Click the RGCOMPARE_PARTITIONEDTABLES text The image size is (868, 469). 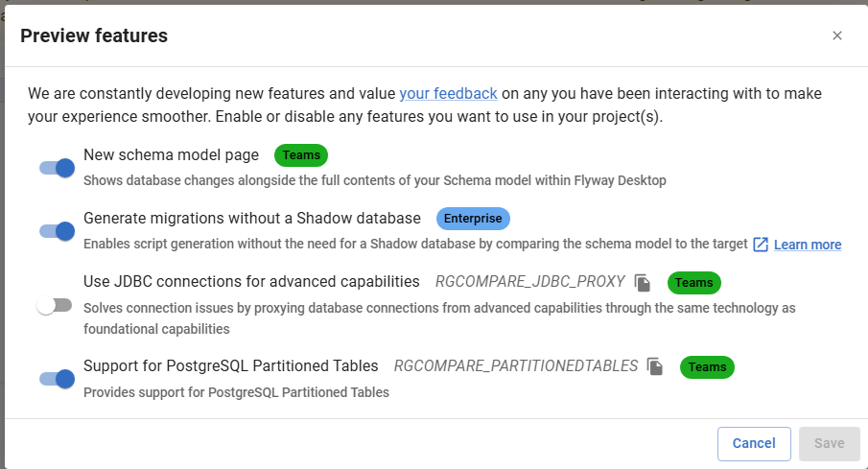click(x=515, y=366)
